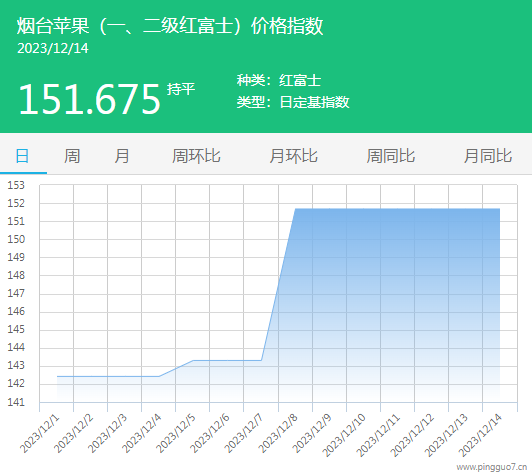
Task: Switch to the 周 weekly tab
Action: point(72,156)
